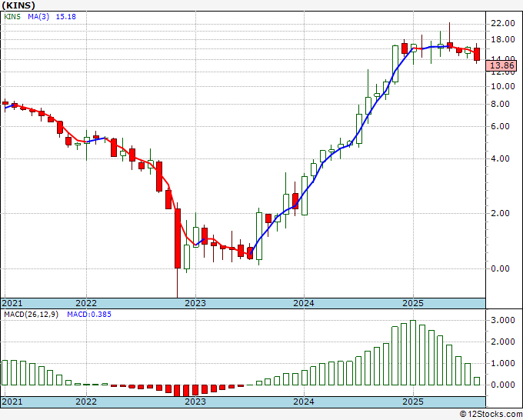The height and width of the screenshot is (420, 523).
Task: Click the 13.86 current price tag
Action: (x=501, y=65)
